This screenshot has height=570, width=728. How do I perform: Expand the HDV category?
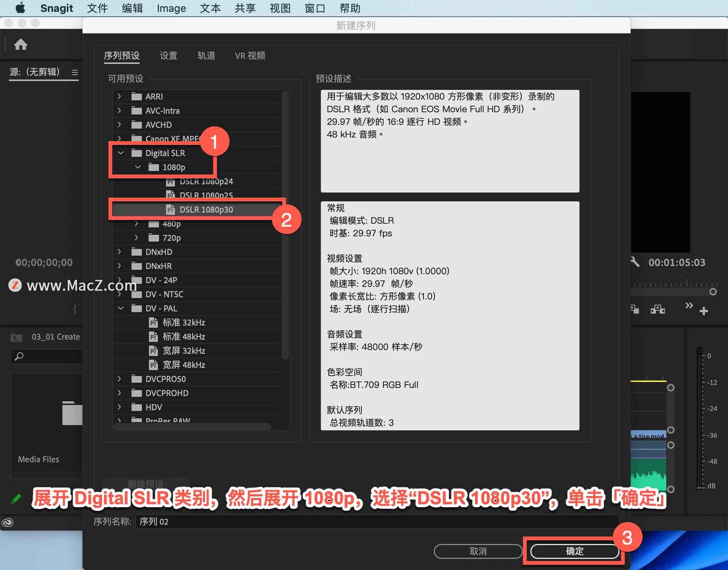click(x=119, y=407)
